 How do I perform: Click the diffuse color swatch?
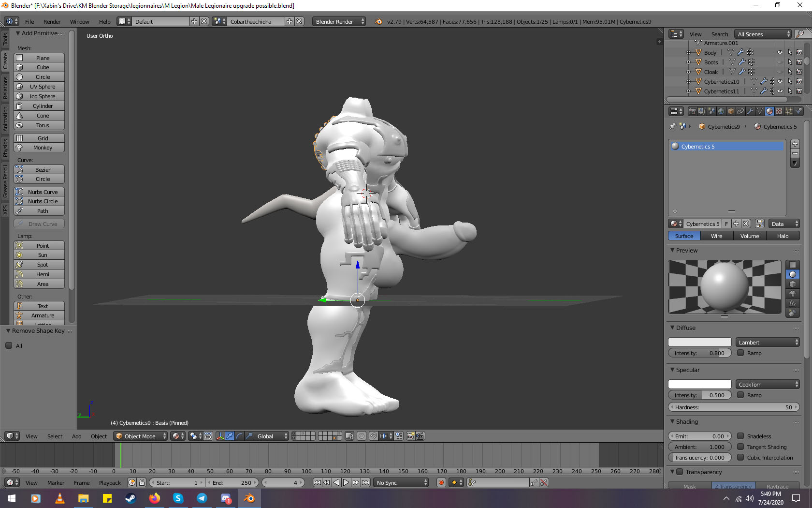tap(700, 342)
